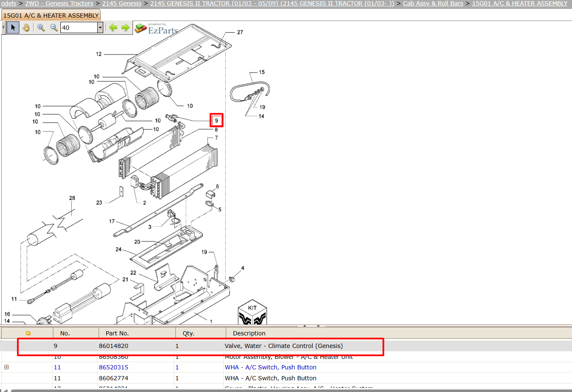Open the 2WD - Genesis Tractors breadcrumb link

coord(59,3)
